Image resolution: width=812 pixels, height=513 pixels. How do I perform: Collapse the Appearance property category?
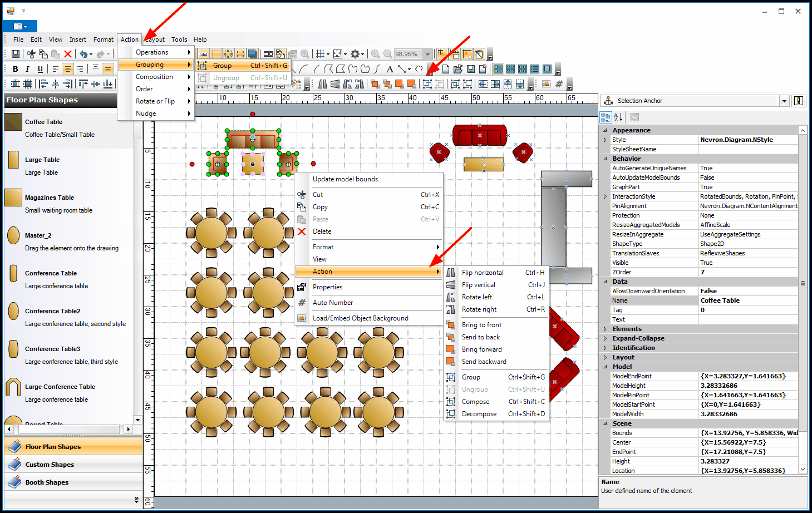click(605, 130)
